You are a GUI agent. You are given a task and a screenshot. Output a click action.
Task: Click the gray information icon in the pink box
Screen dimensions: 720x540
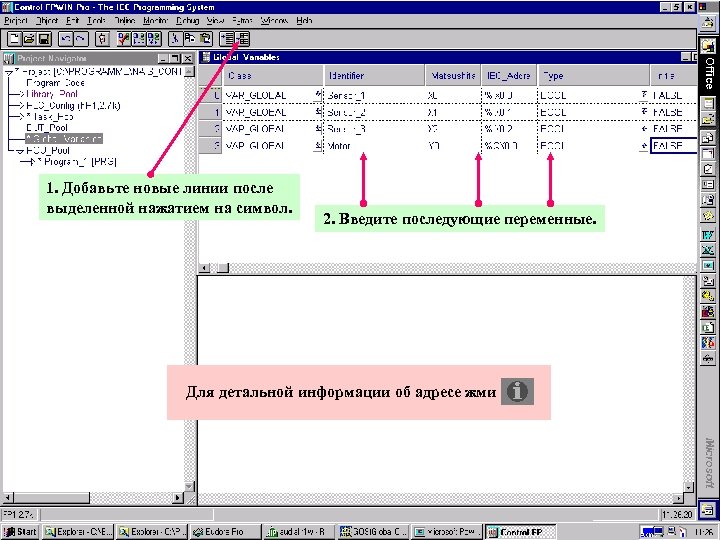click(x=517, y=391)
